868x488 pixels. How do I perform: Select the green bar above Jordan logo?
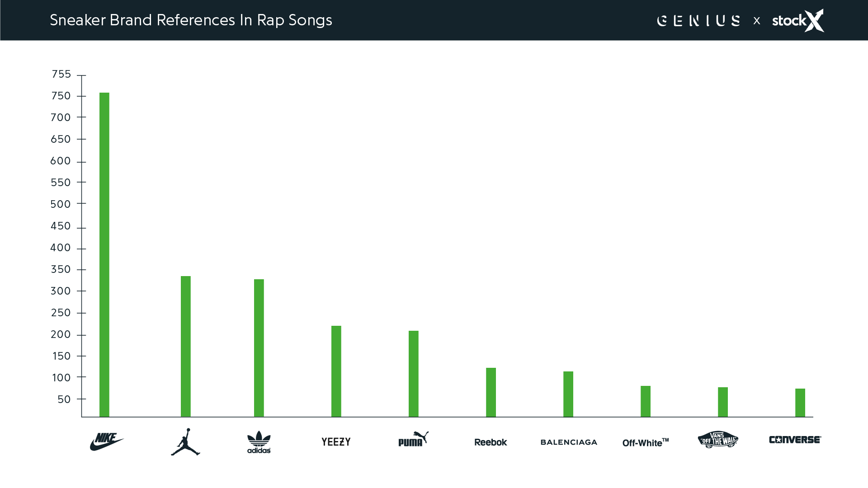click(x=186, y=346)
